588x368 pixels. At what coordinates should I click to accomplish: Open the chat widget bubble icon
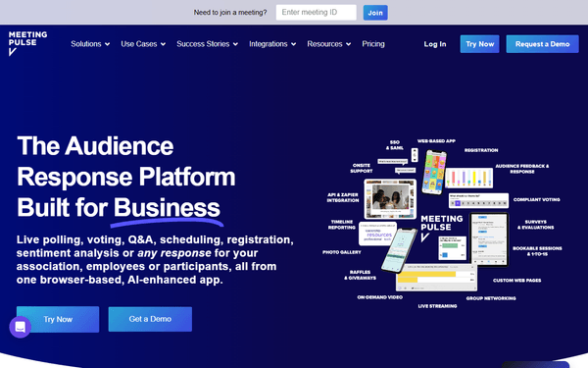pos(21,327)
